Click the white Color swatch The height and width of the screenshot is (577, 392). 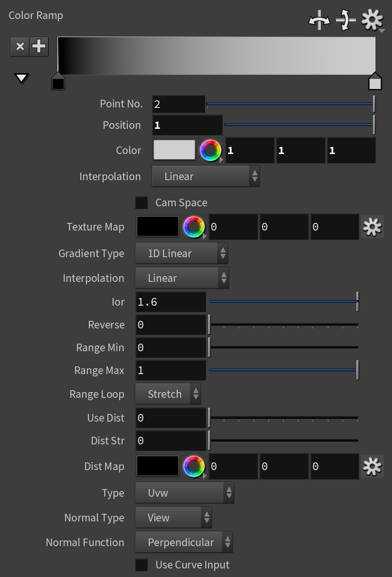coord(174,150)
